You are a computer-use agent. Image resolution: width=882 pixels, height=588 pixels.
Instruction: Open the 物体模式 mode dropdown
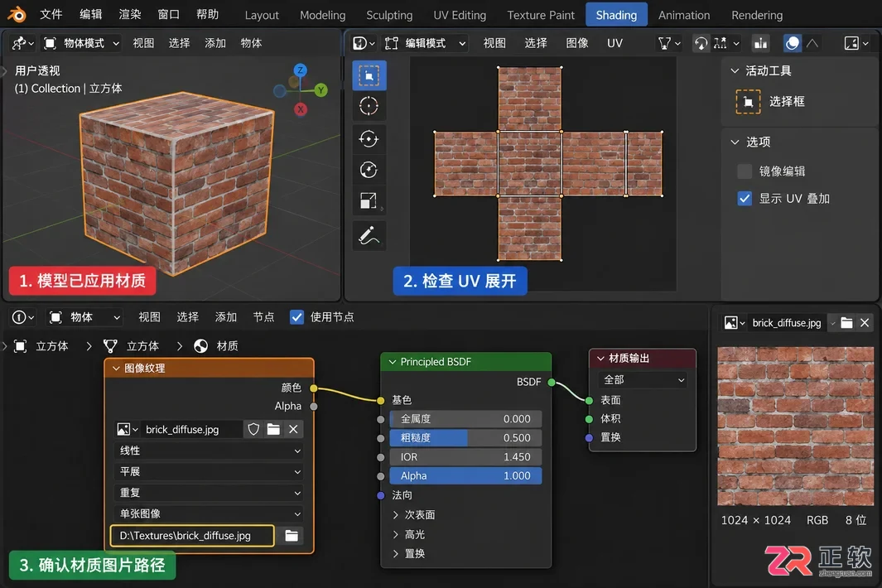pyautogui.click(x=81, y=43)
